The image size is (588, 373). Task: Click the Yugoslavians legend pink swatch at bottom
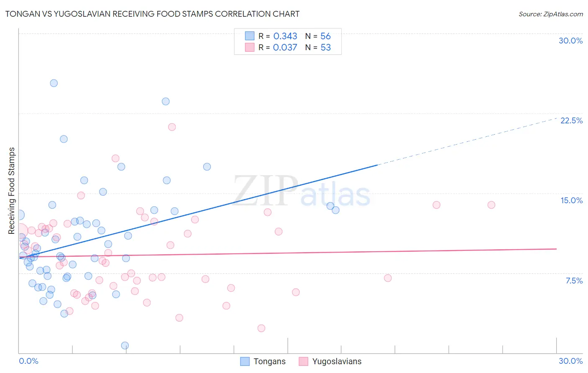pyautogui.click(x=304, y=361)
